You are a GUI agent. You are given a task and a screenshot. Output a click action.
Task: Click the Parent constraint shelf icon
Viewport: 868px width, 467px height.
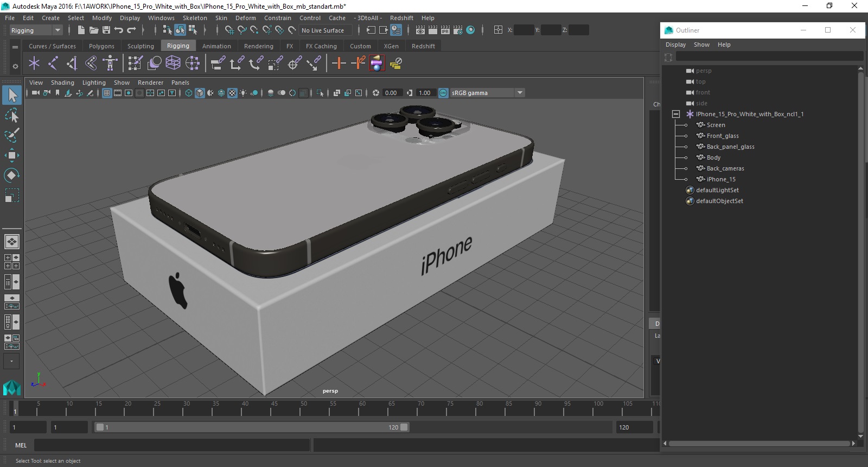218,64
